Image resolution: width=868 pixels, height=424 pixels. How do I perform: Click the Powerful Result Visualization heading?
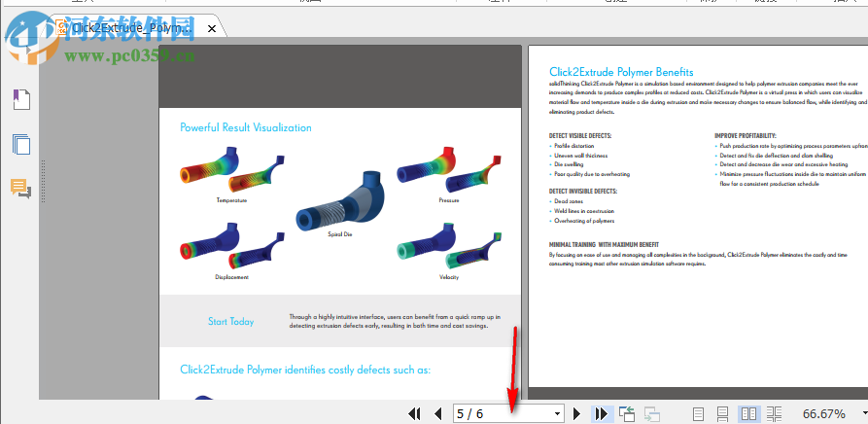246,127
